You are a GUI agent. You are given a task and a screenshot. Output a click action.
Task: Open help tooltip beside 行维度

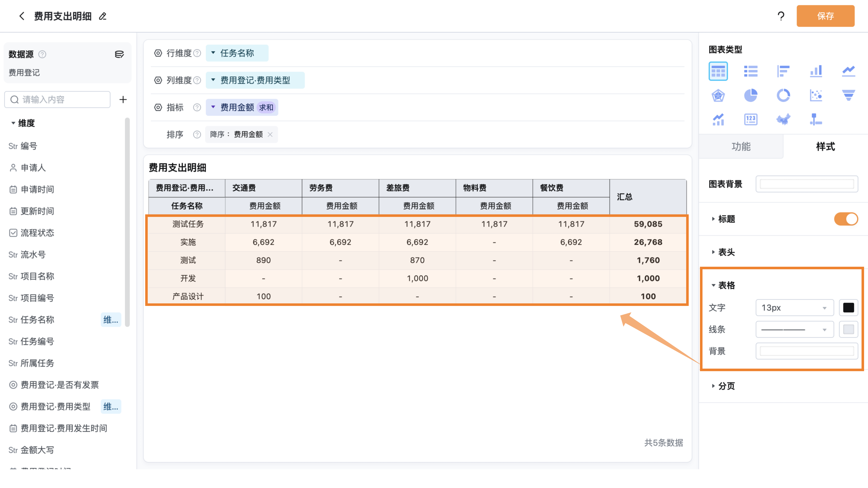click(x=197, y=53)
